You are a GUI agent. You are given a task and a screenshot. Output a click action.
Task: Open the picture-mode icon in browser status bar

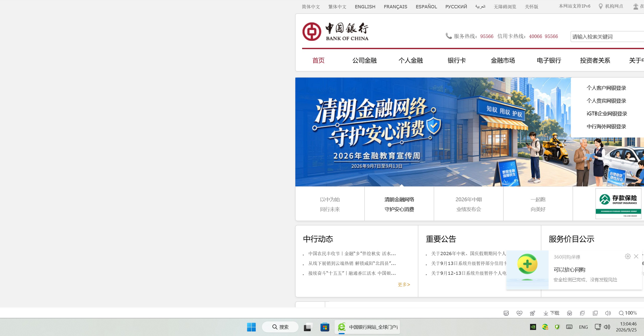tap(506, 313)
